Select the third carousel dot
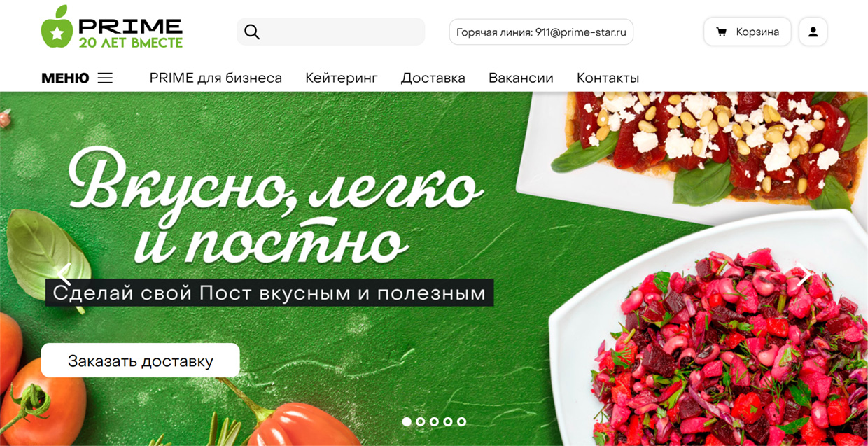Image resolution: width=868 pixels, height=446 pixels. pos(434,421)
